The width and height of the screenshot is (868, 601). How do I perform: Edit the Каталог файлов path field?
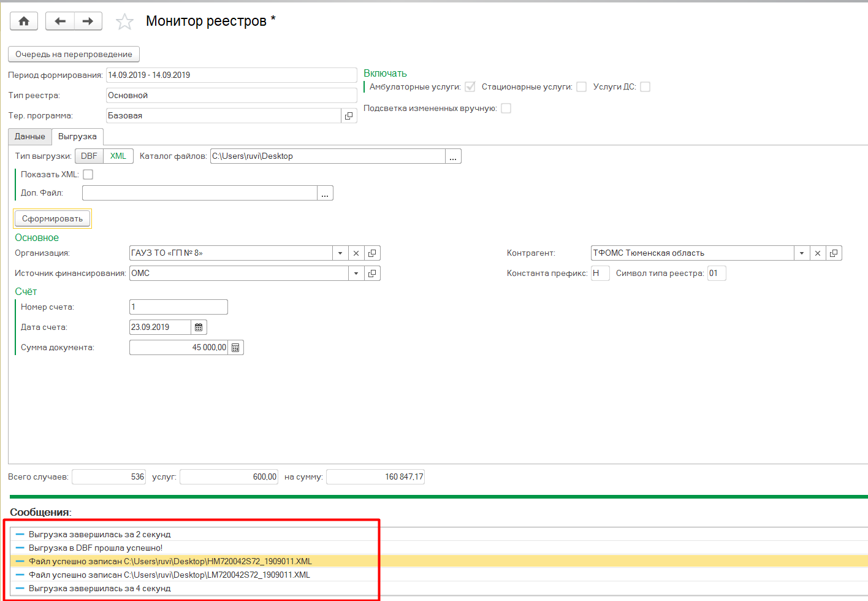(x=328, y=156)
